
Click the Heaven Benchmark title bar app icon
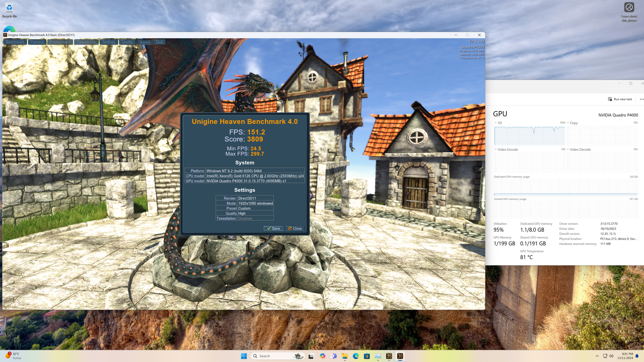[x=5, y=35]
